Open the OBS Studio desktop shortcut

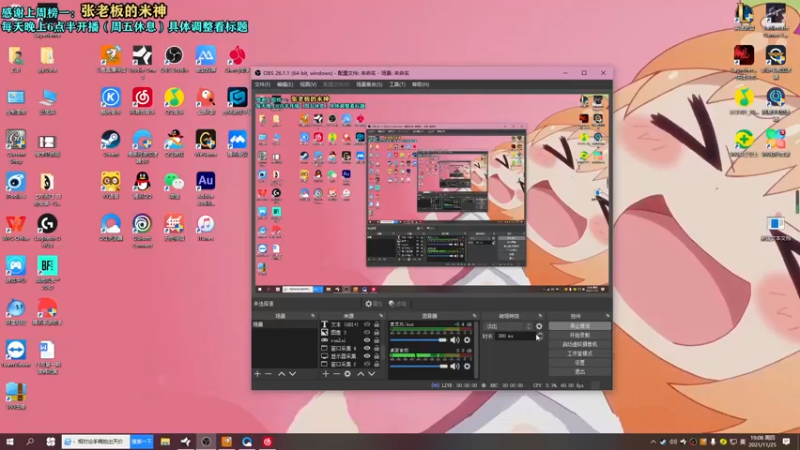(x=174, y=59)
